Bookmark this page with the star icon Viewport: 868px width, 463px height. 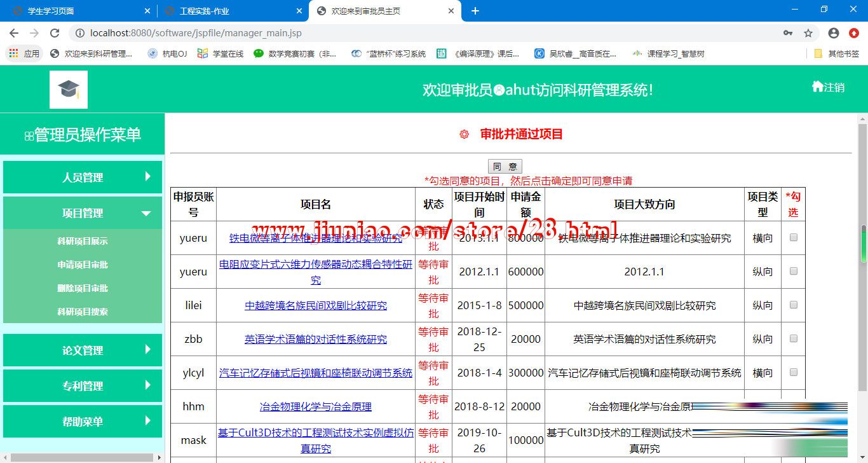(x=808, y=33)
